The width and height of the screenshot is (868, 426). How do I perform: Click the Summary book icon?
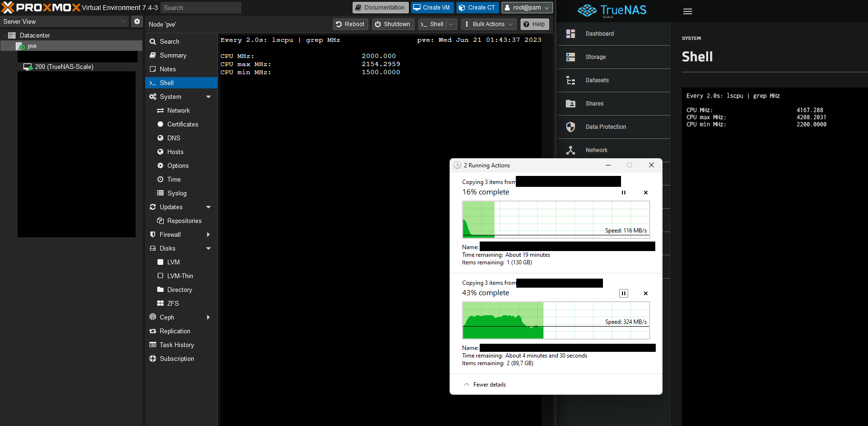pos(153,56)
